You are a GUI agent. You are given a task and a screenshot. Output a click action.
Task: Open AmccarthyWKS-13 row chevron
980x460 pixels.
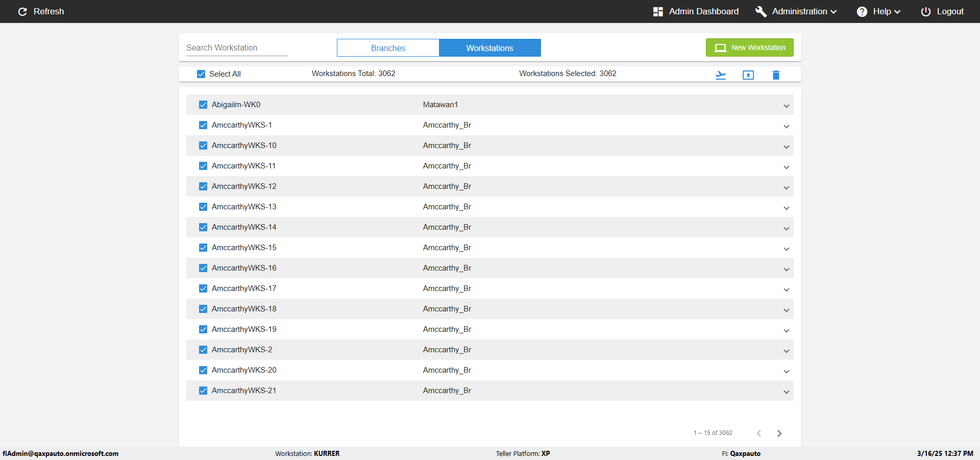coord(786,208)
